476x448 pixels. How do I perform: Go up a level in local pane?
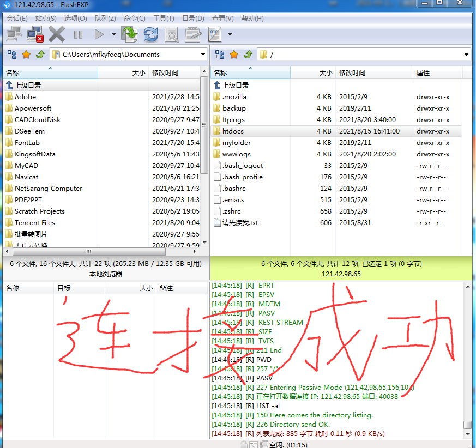(x=40, y=55)
